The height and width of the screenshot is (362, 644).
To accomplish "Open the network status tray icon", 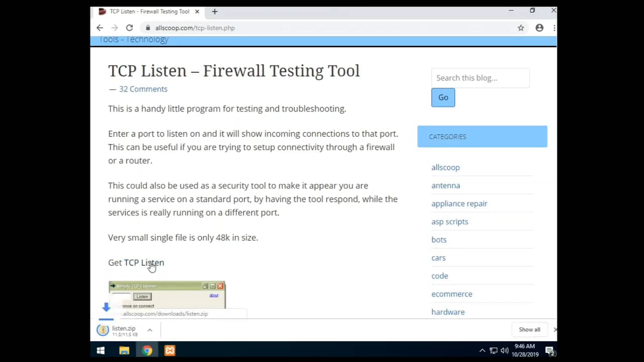I will pyautogui.click(x=493, y=351).
